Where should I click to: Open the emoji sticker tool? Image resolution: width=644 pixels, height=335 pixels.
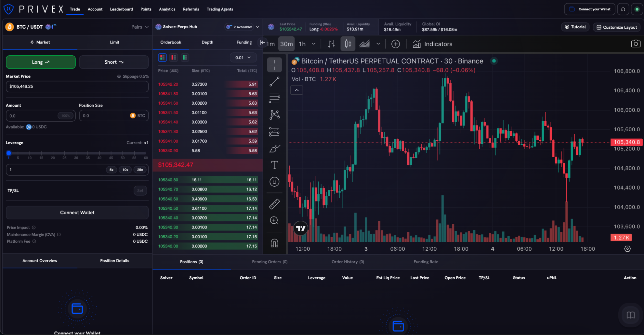point(274,181)
